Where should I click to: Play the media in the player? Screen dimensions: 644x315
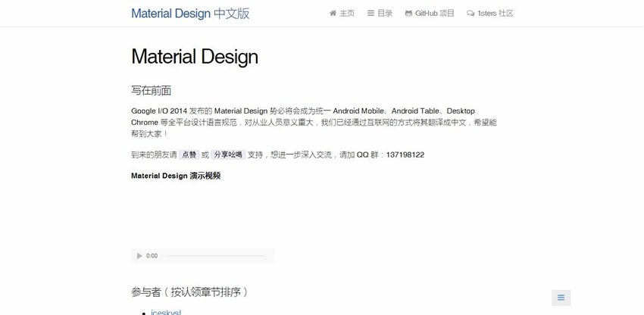pyautogui.click(x=139, y=256)
